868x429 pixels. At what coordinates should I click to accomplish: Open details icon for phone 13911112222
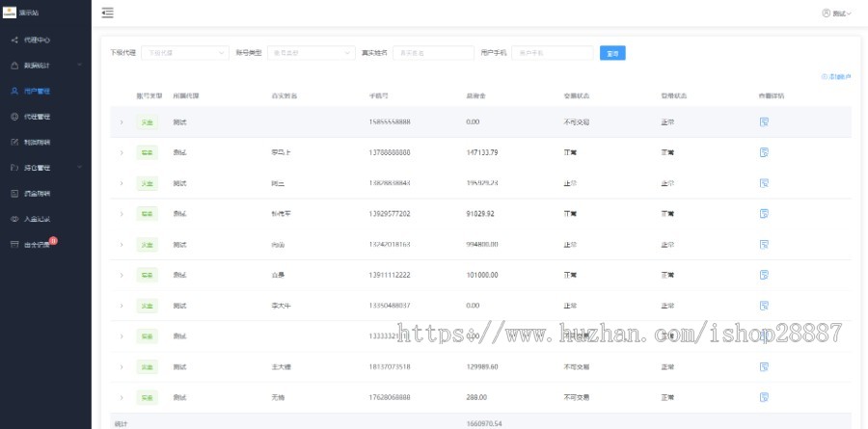(764, 275)
